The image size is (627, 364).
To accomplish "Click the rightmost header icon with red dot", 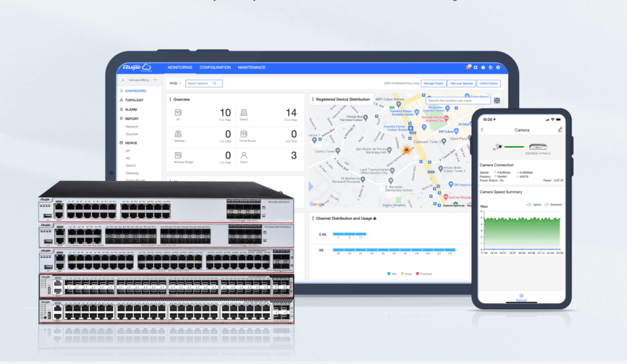I will click(498, 67).
